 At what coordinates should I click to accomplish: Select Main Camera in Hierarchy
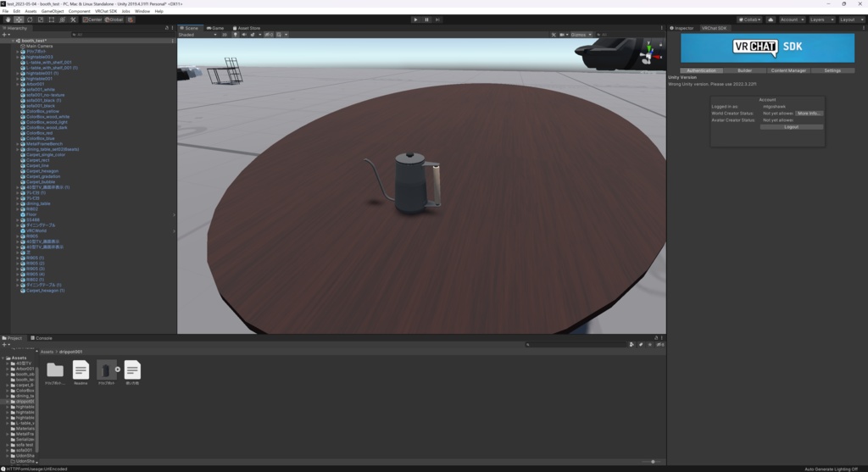click(x=39, y=46)
